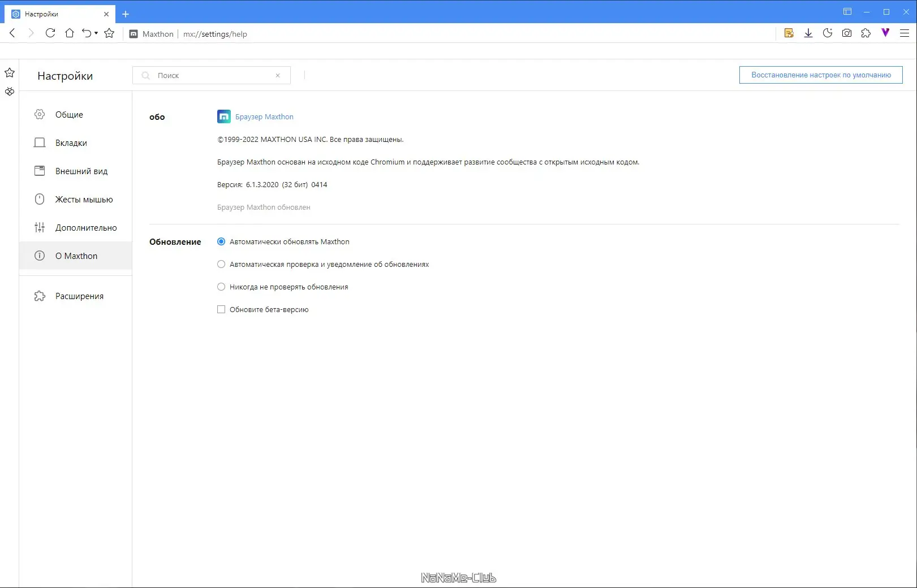Open the Расширения section
This screenshot has width=917, height=588.
coord(76,296)
